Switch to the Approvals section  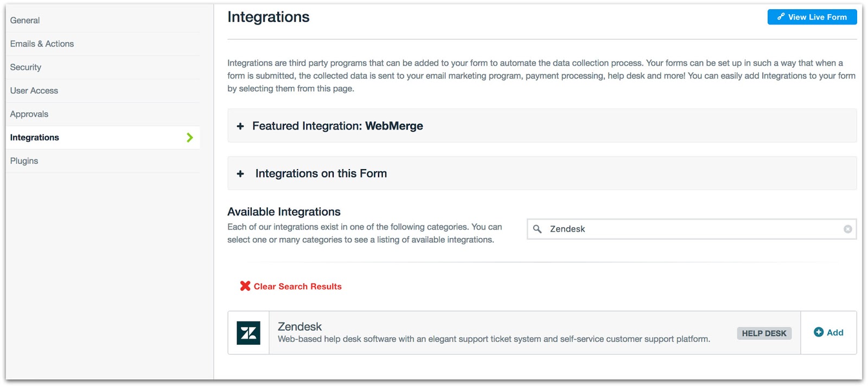(x=29, y=114)
